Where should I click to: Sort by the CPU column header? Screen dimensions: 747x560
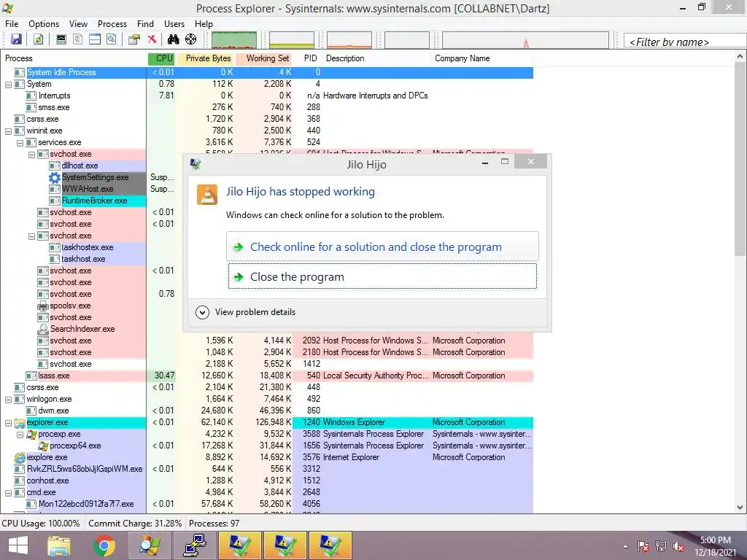[161, 58]
